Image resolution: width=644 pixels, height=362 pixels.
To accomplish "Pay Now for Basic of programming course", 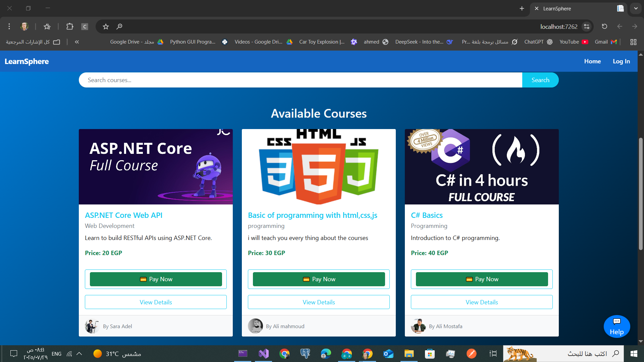I will [x=319, y=279].
